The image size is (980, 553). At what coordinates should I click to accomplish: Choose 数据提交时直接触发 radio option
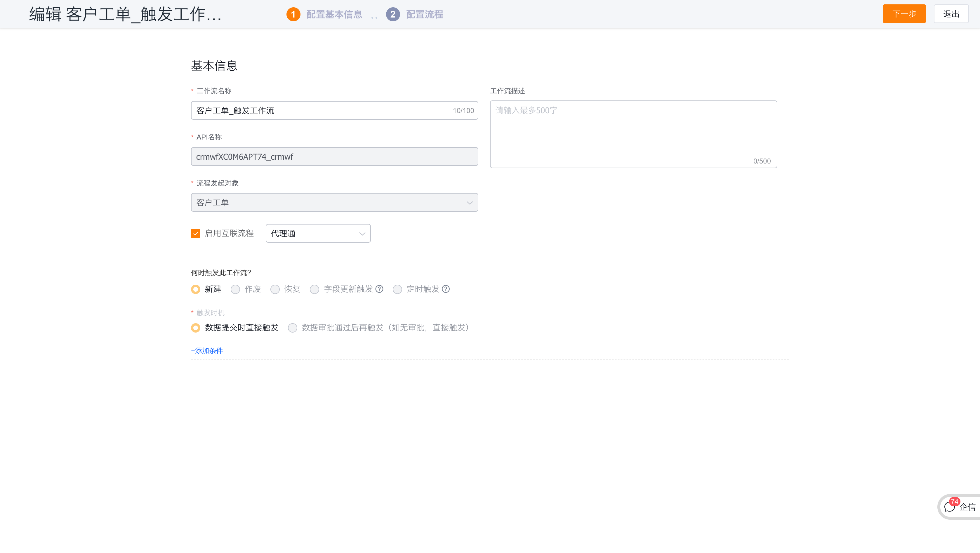196,328
